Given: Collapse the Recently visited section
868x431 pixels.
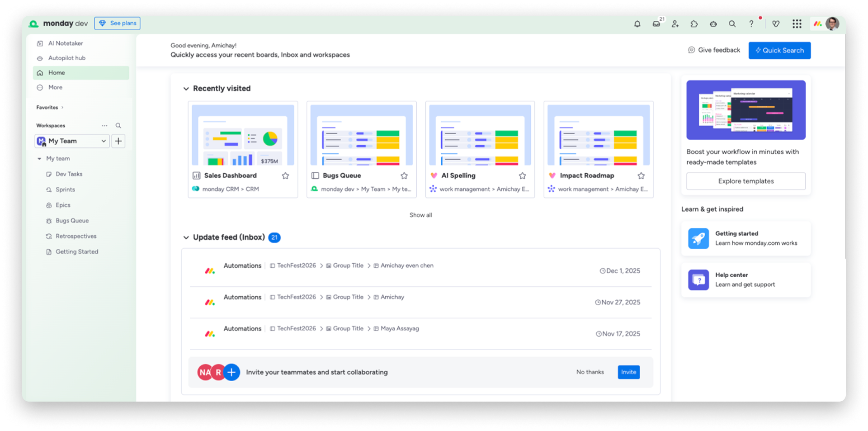Looking at the screenshot, I should [x=186, y=89].
